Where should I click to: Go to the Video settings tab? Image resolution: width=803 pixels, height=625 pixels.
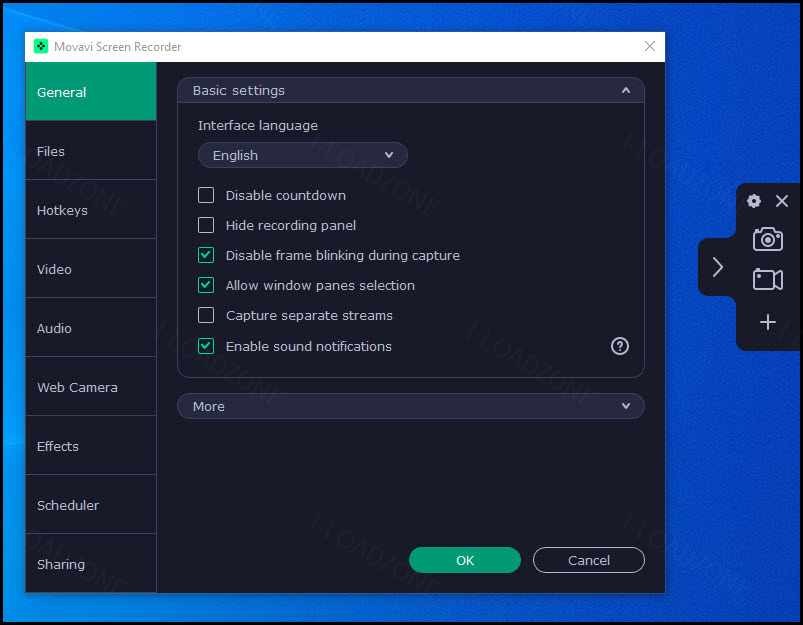tap(91, 268)
